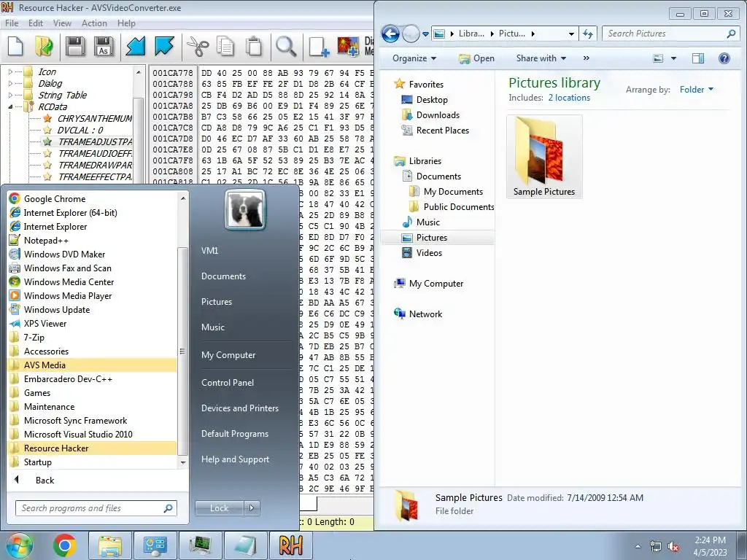Viewport: 747px width, 560px height.
Task: Open the Help menu in Resource Hacker
Action: (126, 23)
